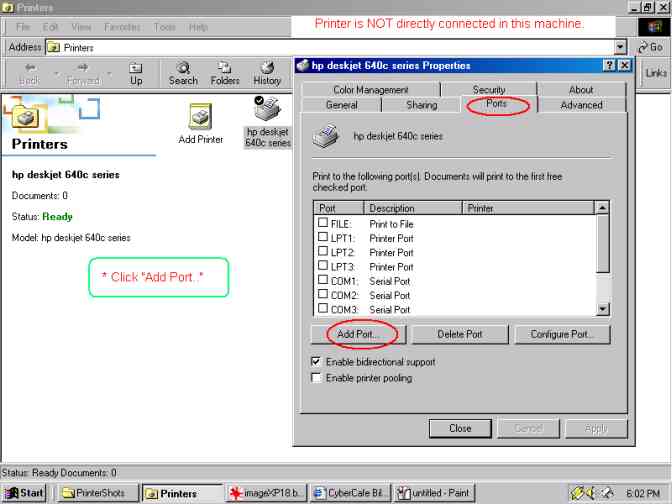Open the Search toolbar icon
Image resolution: width=672 pixels, height=504 pixels.
(183, 68)
